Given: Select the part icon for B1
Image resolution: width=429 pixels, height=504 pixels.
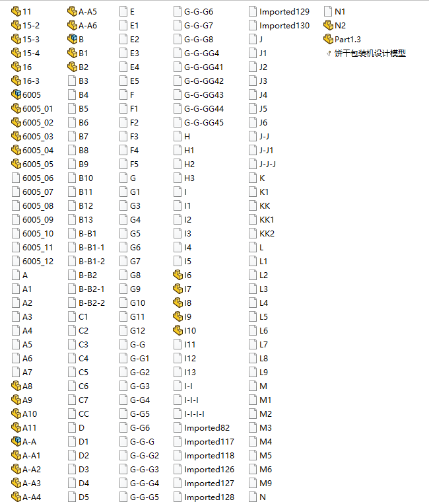Looking at the screenshot, I should pos(72,53).
